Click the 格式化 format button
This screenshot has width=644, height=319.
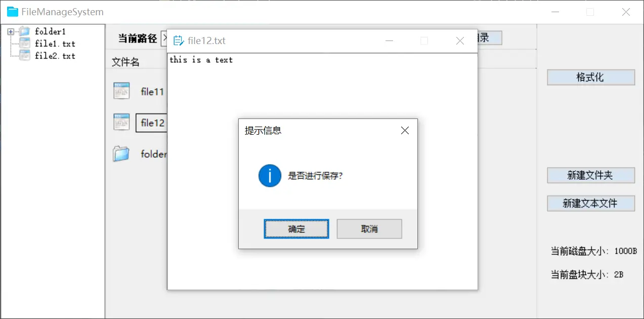coord(591,77)
